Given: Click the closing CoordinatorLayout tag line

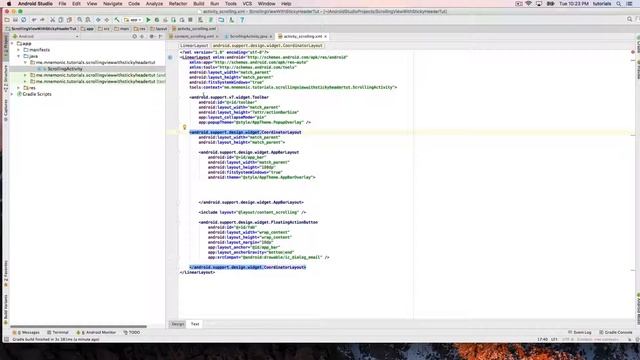Looking at the screenshot, I should [x=247, y=267].
